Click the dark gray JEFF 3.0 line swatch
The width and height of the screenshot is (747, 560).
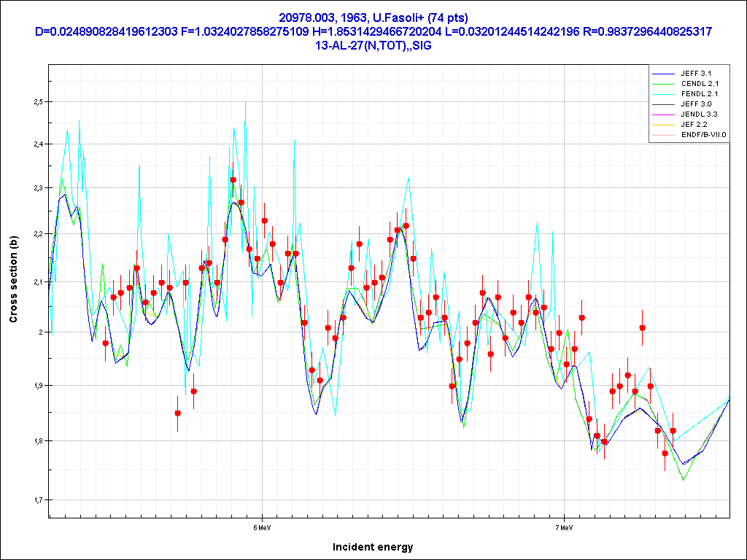pyautogui.click(x=662, y=104)
